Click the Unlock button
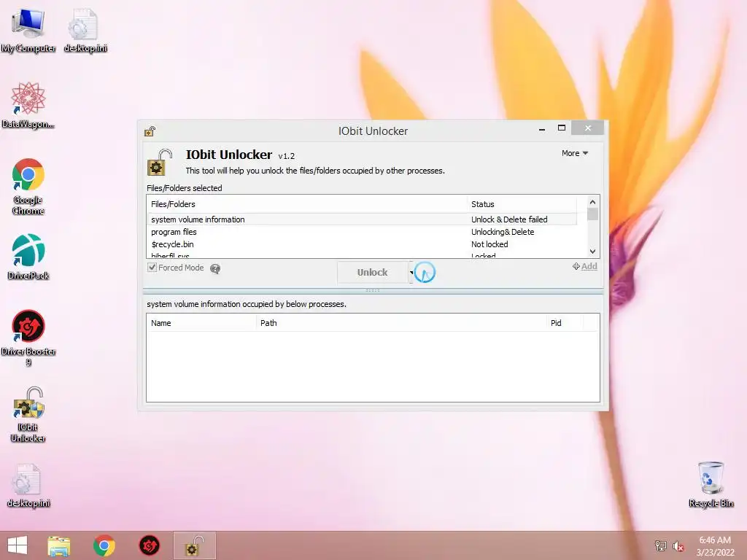The width and height of the screenshot is (747, 560). tap(373, 273)
